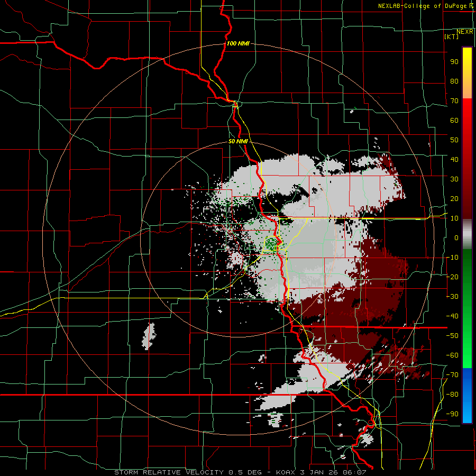This screenshot has height=476, width=476.
Task: Click the "KOAX" station ID in the caption
Action: pyautogui.click(x=286, y=472)
